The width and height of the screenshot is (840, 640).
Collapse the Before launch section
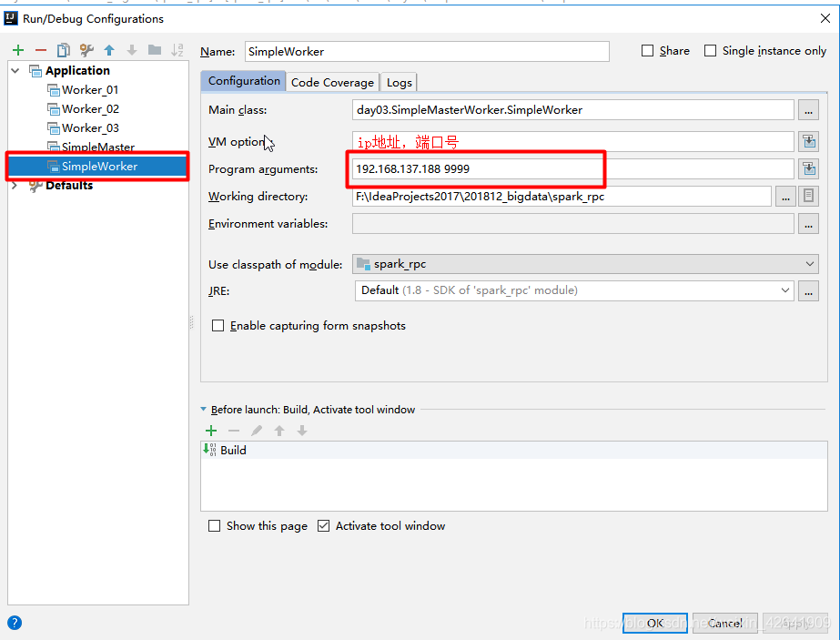click(204, 409)
